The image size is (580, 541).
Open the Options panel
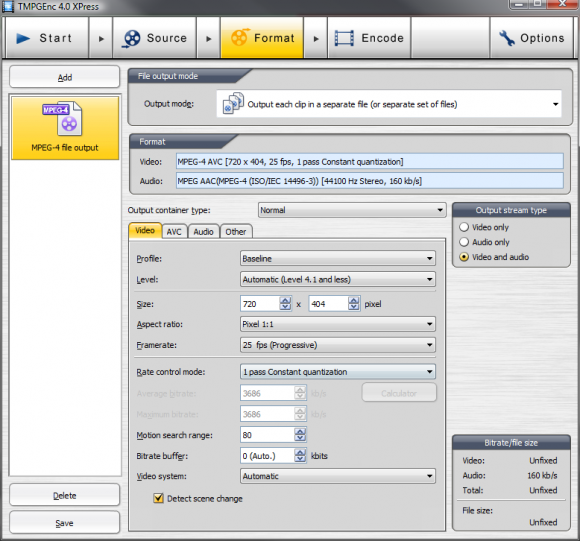(532, 38)
